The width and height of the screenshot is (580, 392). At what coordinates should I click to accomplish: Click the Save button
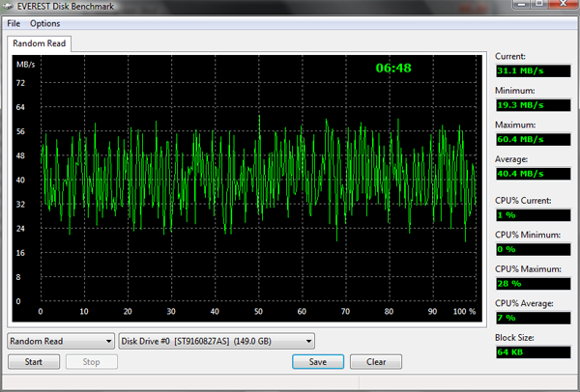(x=318, y=362)
